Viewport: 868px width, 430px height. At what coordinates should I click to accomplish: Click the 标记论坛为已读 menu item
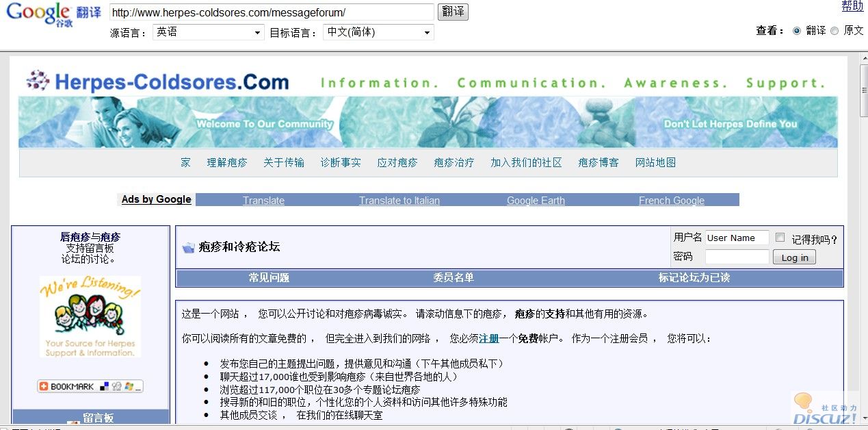point(694,278)
